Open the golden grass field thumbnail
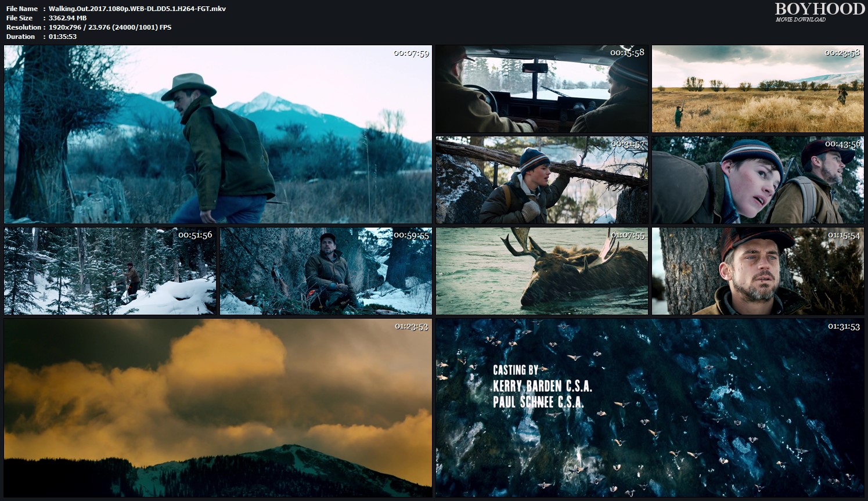Screen dimensions: 868x501 coord(757,89)
